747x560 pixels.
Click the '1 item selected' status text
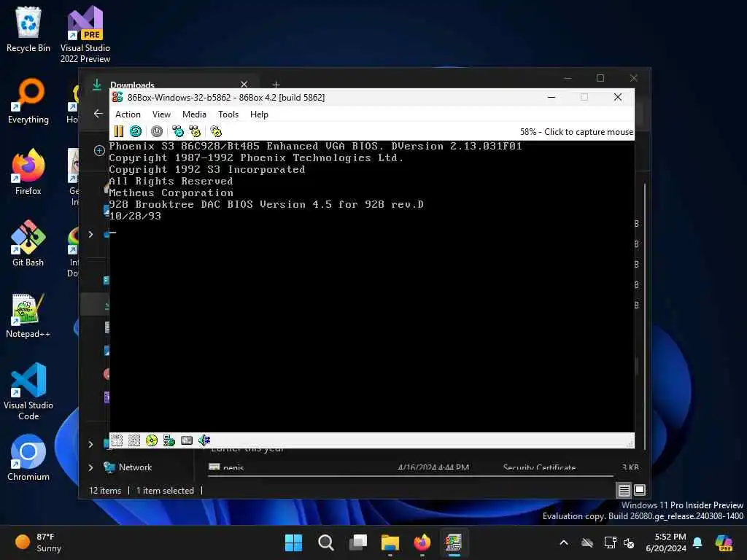pyautogui.click(x=166, y=491)
